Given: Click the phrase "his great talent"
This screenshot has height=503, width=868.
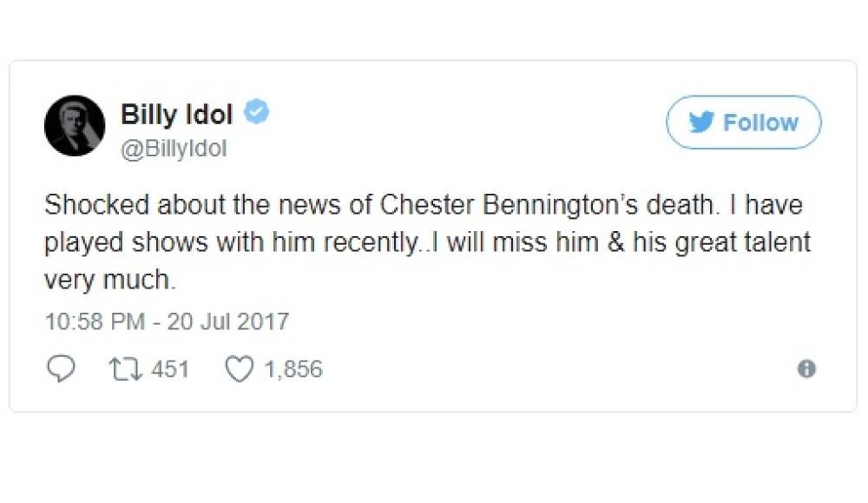Looking at the screenshot, I should click(x=734, y=242).
